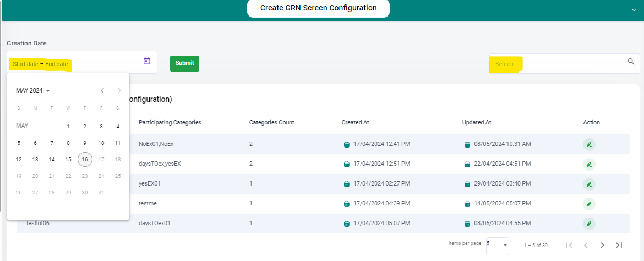Jump to the last page
This screenshot has height=261, width=644.
coord(619,246)
